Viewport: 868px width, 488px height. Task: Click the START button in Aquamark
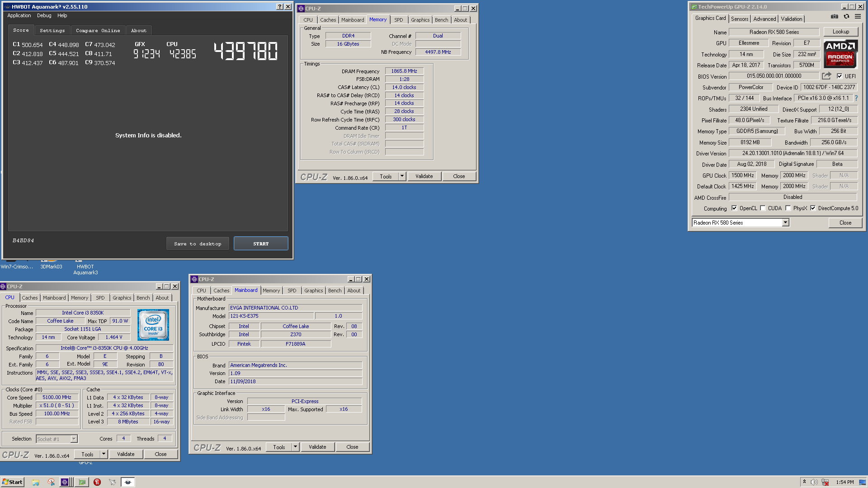point(261,244)
